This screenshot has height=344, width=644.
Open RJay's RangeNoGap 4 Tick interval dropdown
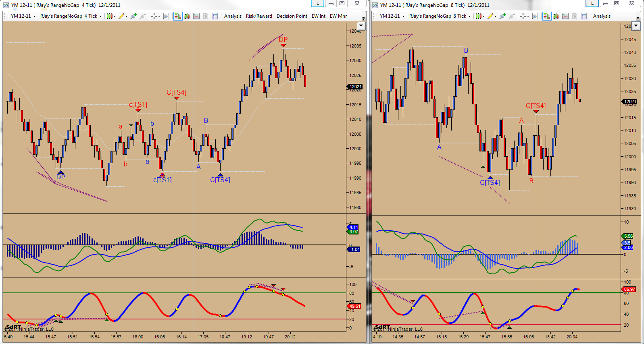pos(71,16)
